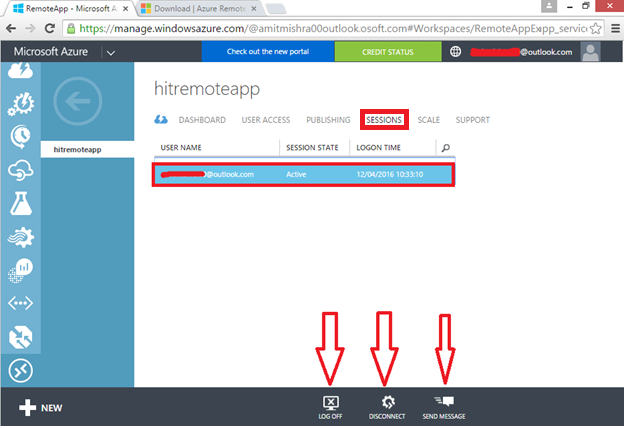Click Check out the new portal banner
The width and height of the screenshot is (626, 428).
[268, 52]
